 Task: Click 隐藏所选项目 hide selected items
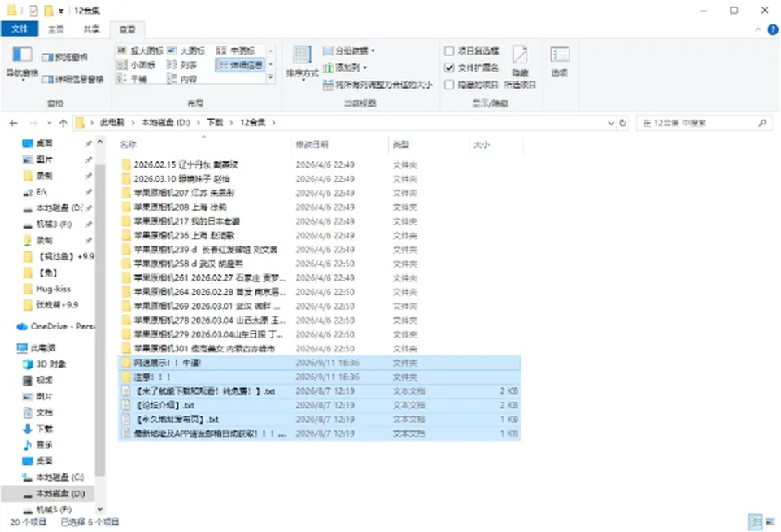[x=520, y=68]
